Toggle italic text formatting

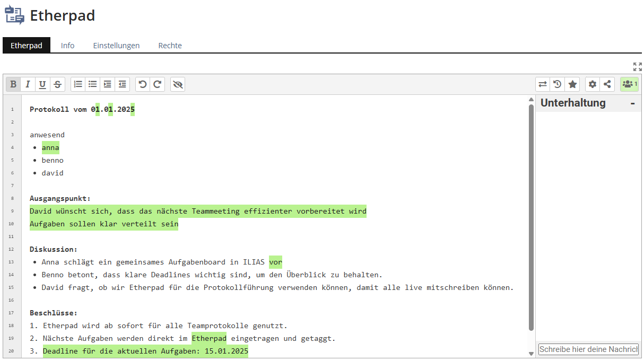click(28, 84)
